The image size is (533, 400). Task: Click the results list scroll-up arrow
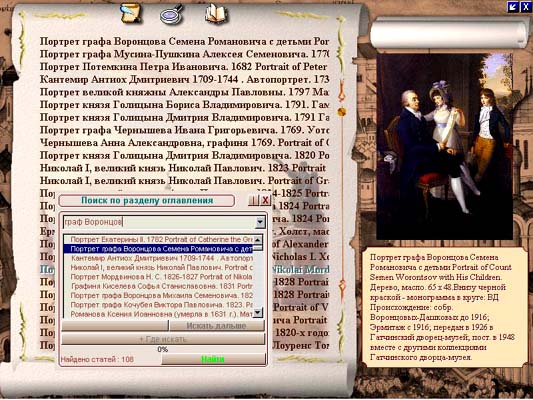(258, 240)
